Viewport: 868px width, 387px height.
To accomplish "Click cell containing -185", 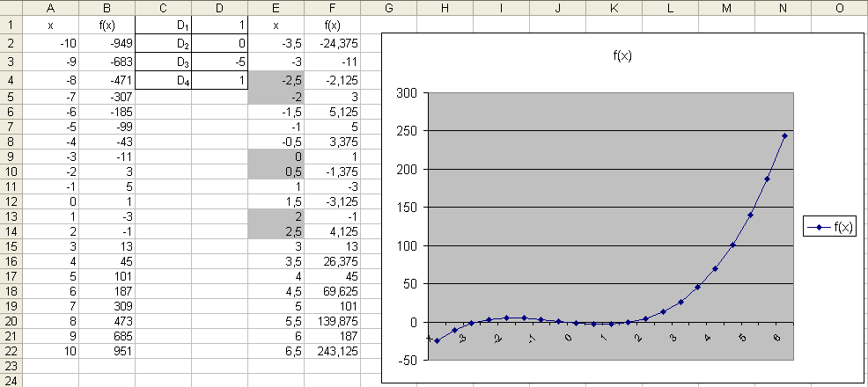I will (107, 112).
